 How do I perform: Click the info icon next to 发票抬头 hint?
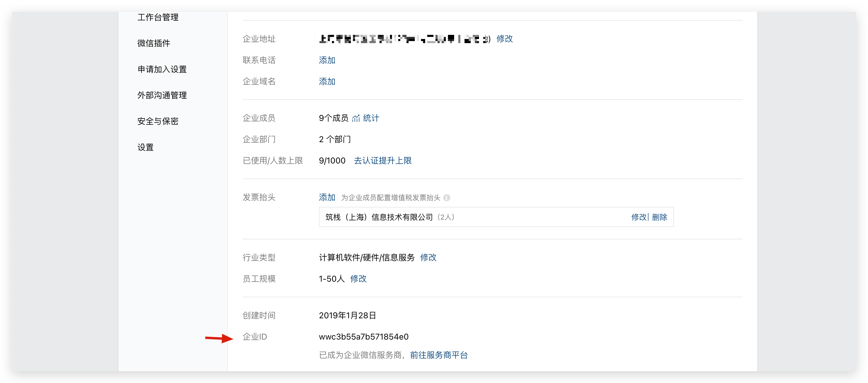[446, 197]
